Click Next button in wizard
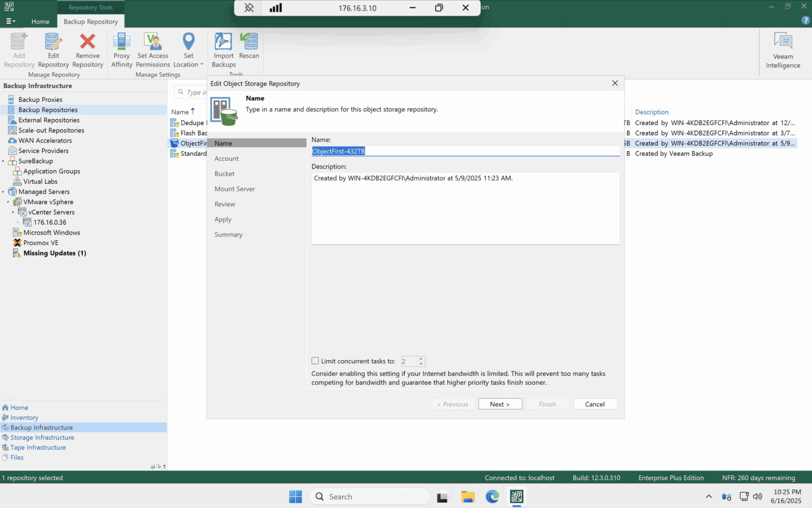812x508 pixels. pyautogui.click(x=500, y=404)
